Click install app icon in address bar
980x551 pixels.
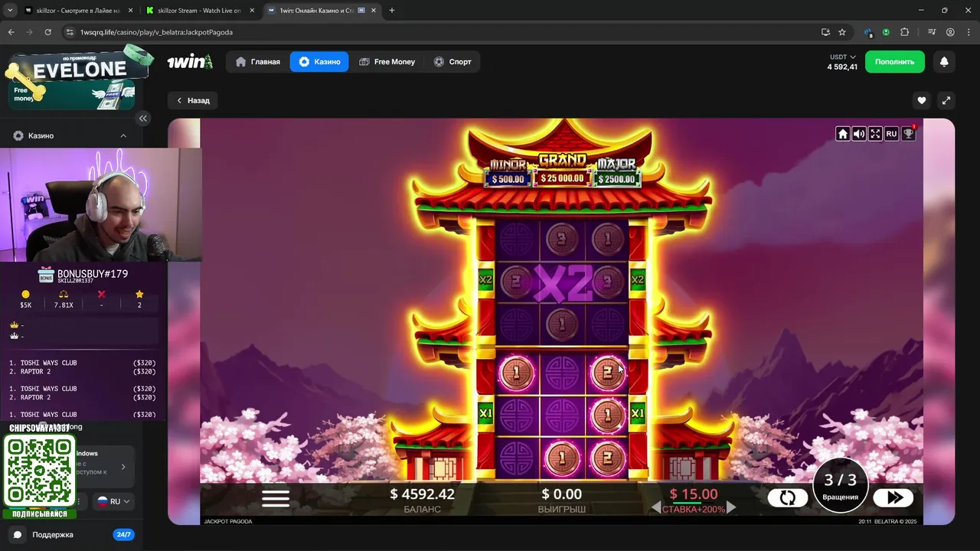825,32
